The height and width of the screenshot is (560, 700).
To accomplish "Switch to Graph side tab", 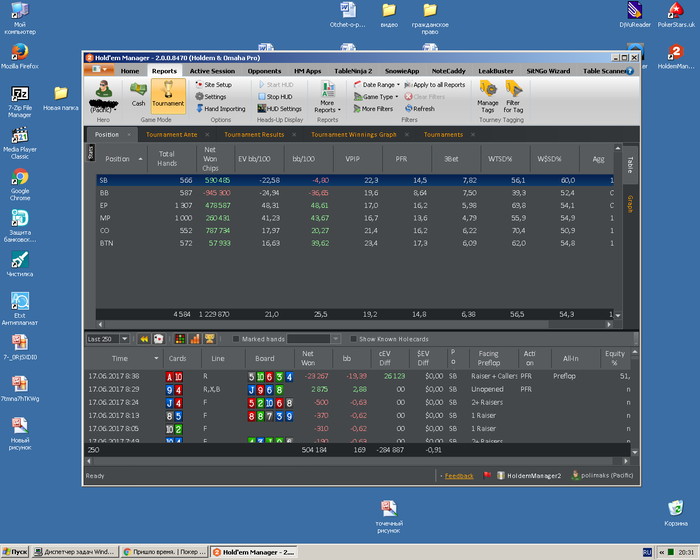I will tap(630, 204).
